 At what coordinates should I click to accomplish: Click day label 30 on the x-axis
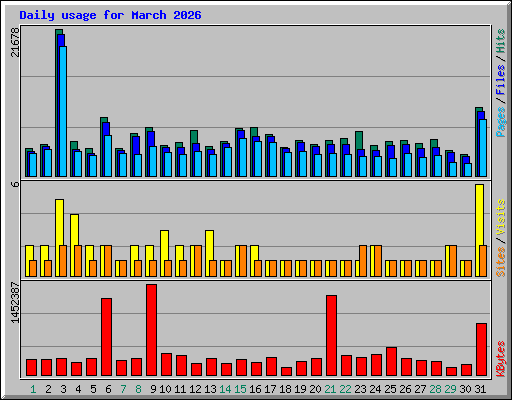click(465, 389)
